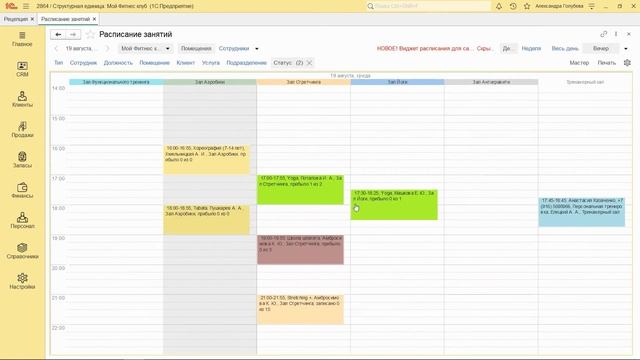
Task: Open the hamburger main menu
Action: pyautogui.click(x=26, y=6)
